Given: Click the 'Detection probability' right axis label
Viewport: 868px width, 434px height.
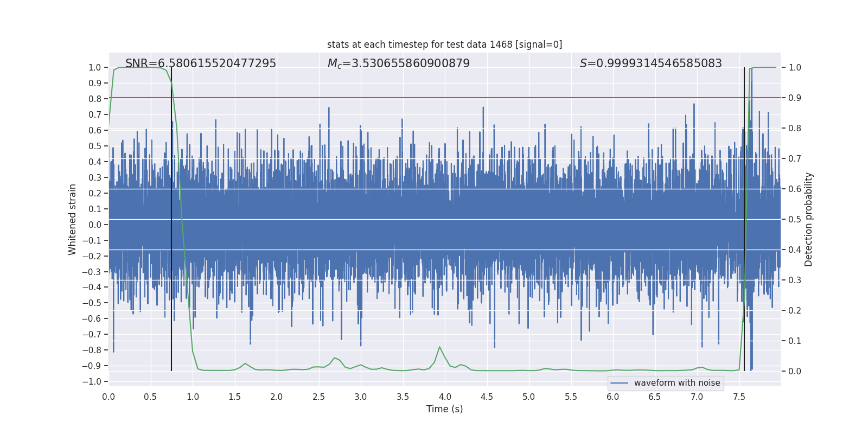Looking at the screenshot, I should point(808,219).
